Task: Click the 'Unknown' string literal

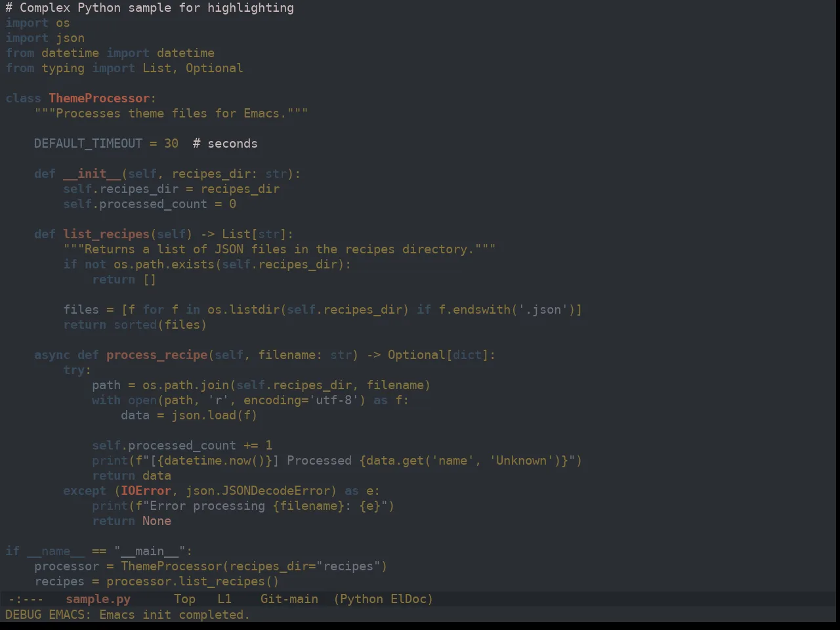Action: pyautogui.click(x=521, y=461)
